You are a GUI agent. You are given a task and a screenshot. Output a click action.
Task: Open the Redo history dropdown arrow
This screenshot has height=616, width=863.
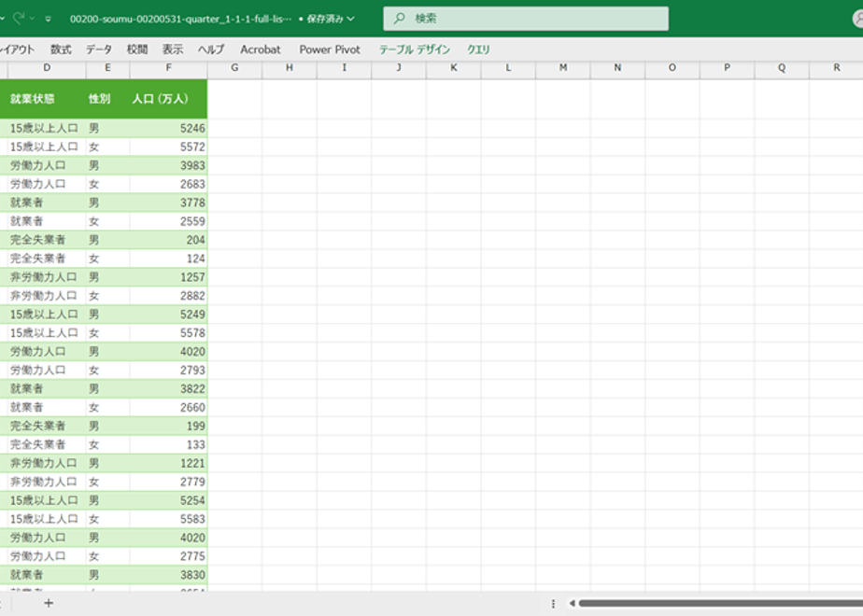32,19
